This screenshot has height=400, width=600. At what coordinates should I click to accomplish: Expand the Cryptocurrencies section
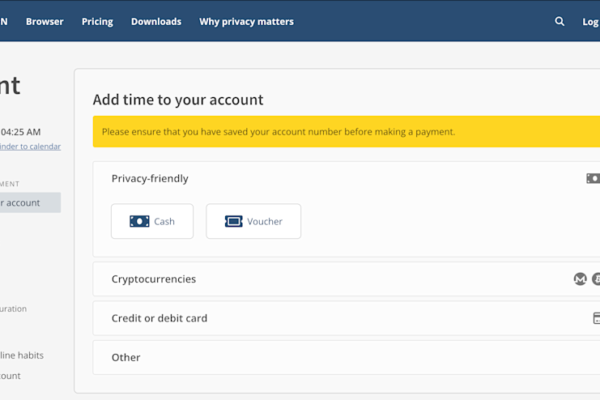pos(154,279)
